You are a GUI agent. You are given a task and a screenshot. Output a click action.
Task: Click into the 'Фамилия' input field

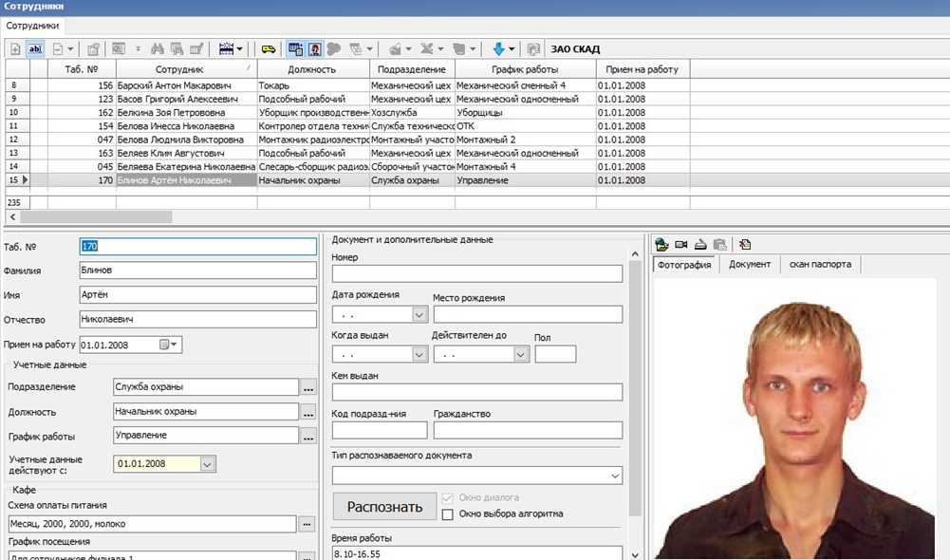point(197,271)
